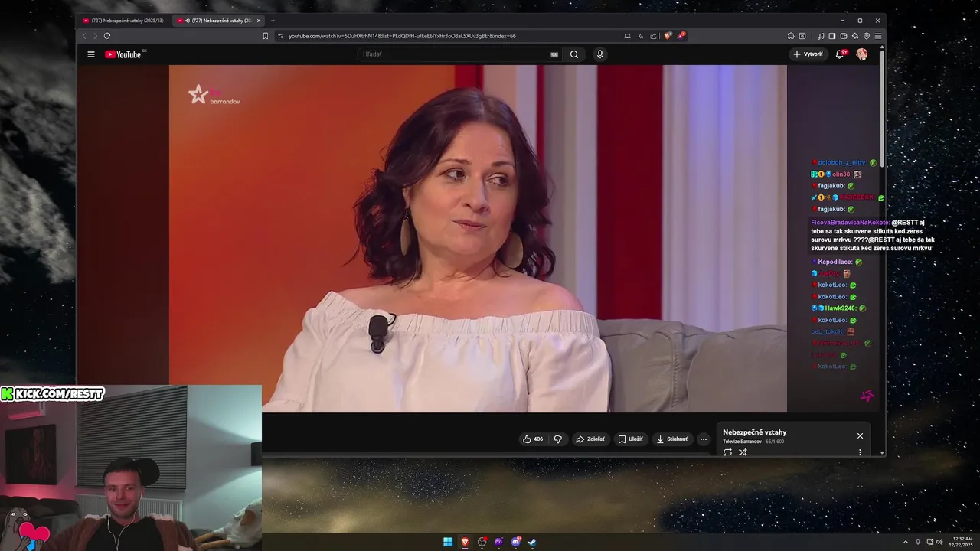Click the scroll-down arrow of the page scrollbar
980x551 pixels.
(883, 453)
